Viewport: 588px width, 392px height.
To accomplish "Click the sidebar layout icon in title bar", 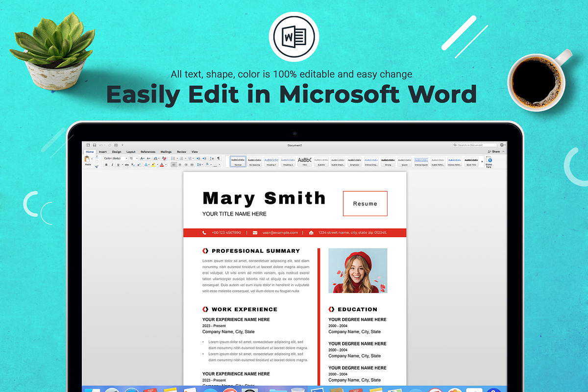I will click(x=88, y=145).
